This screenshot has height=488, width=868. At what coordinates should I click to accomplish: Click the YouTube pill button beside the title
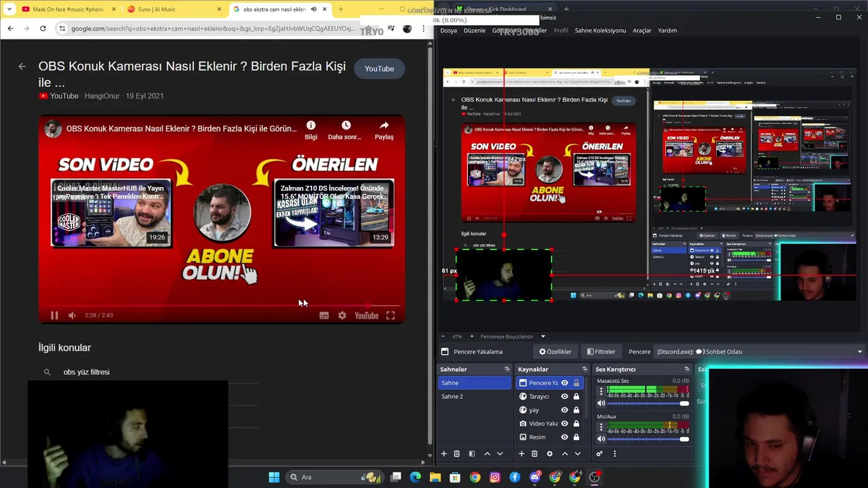click(379, 68)
